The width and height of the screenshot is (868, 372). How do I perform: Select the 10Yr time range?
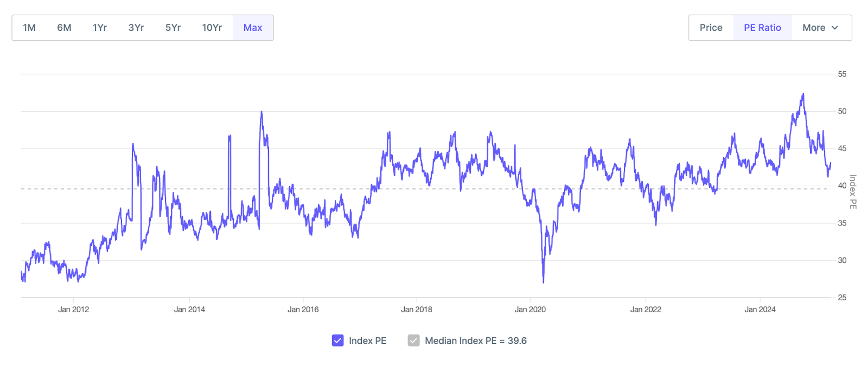[x=212, y=27]
